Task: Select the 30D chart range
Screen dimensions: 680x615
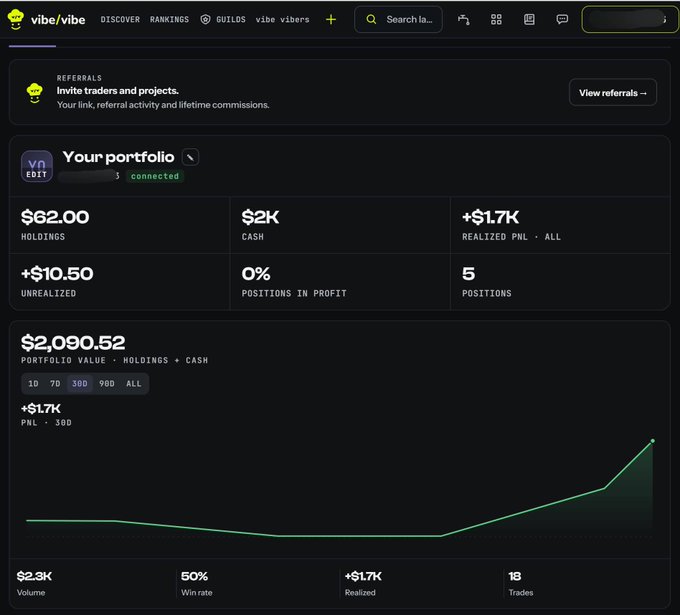Action: point(80,384)
